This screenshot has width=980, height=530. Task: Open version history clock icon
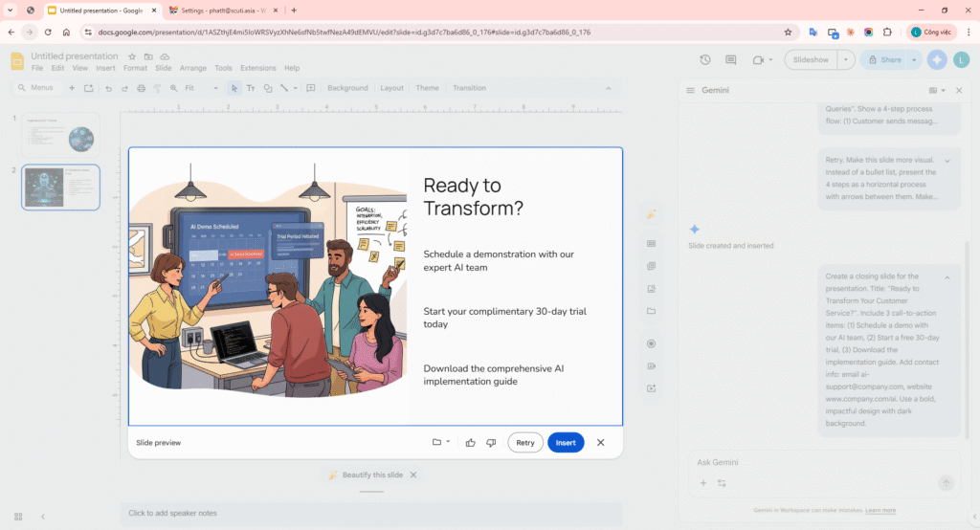click(705, 59)
